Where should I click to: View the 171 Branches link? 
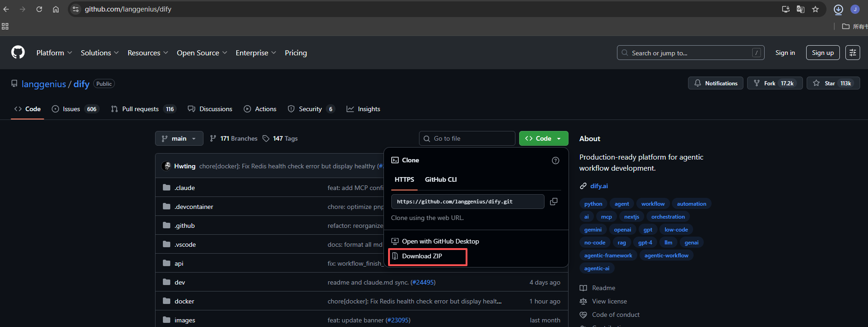234,138
